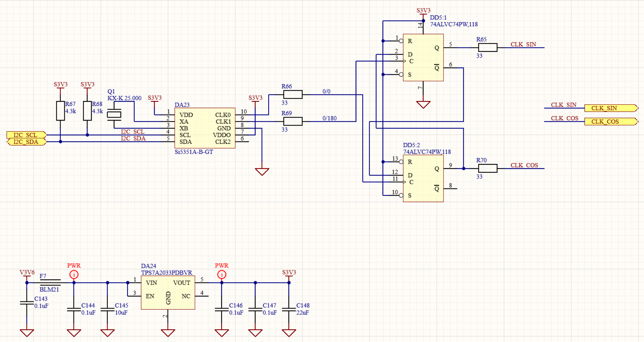Click resistor R65 on the CLK_SIN output
Image resolution: width=644 pixels, height=342 pixels.
point(488,48)
